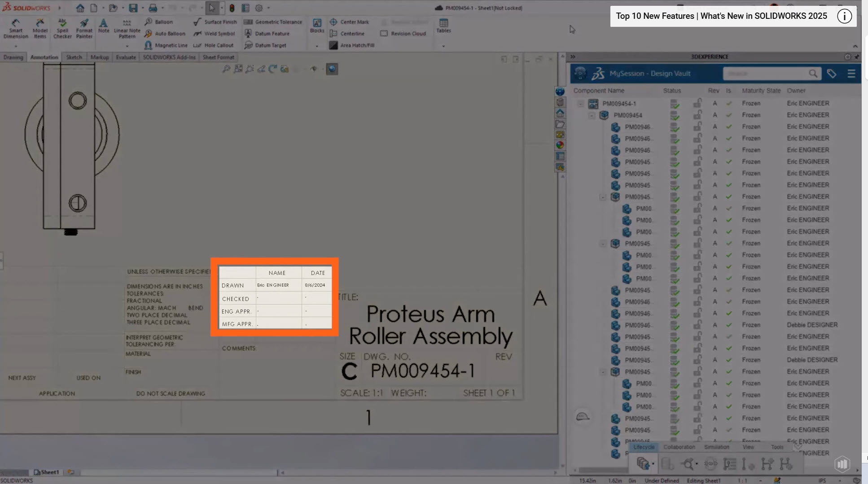
Task: Click the Area Hatch/Fill tool
Action: coord(352,45)
